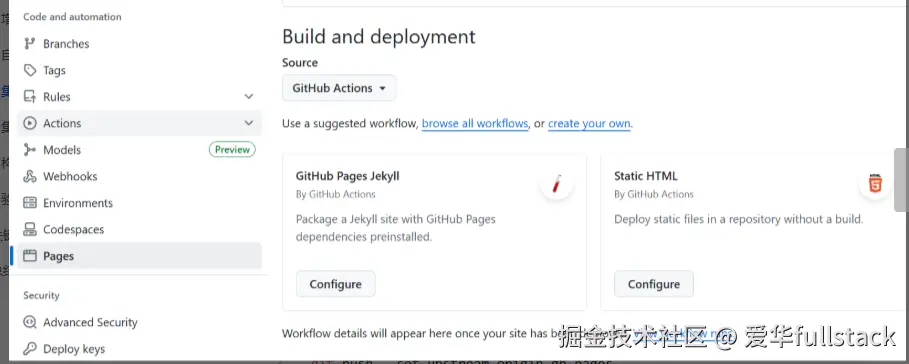Click the Advanced Security shield icon
Screen dimensions: 909x364
30,322
